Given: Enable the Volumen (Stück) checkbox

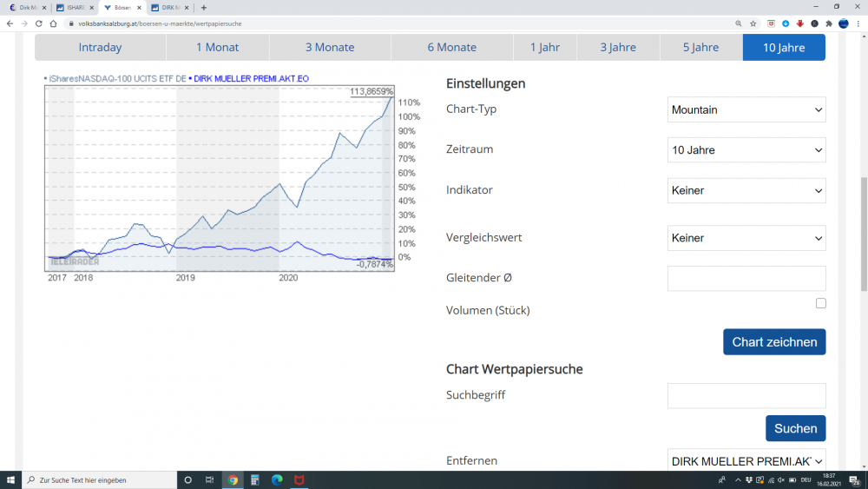Looking at the screenshot, I should pos(820,303).
